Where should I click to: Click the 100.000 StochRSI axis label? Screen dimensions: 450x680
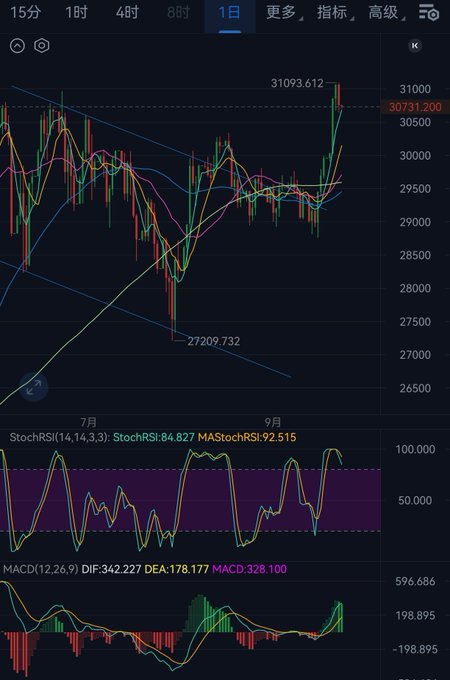tap(415, 449)
